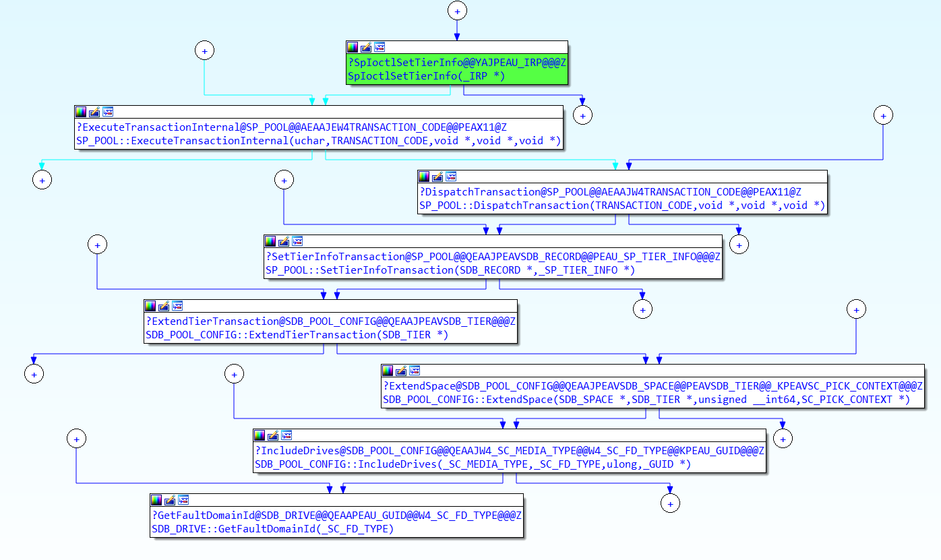Expand the plus node directly above SpIoctlSetTierInfo
941x560 pixels.
457,11
